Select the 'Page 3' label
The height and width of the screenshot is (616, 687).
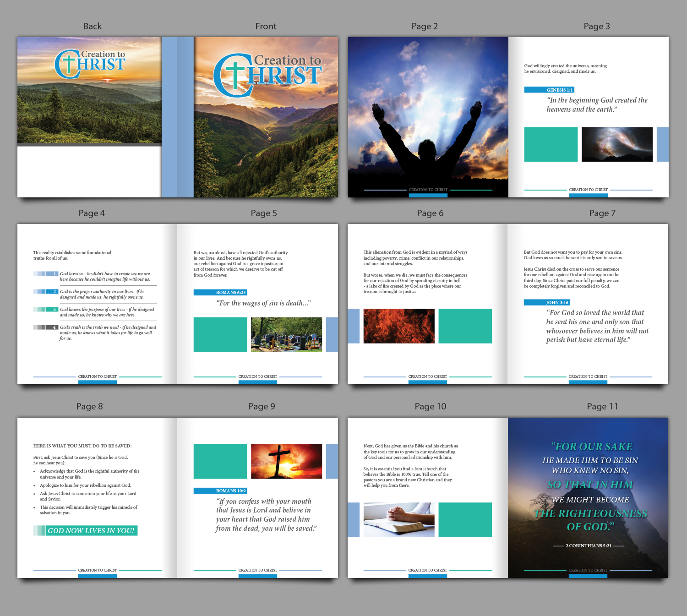[597, 26]
